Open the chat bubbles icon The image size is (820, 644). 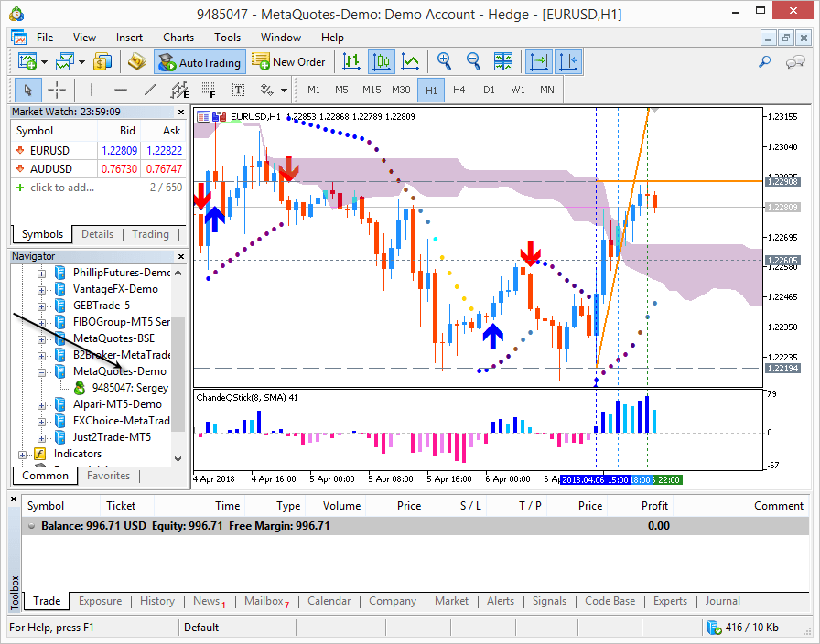(795, 62)
